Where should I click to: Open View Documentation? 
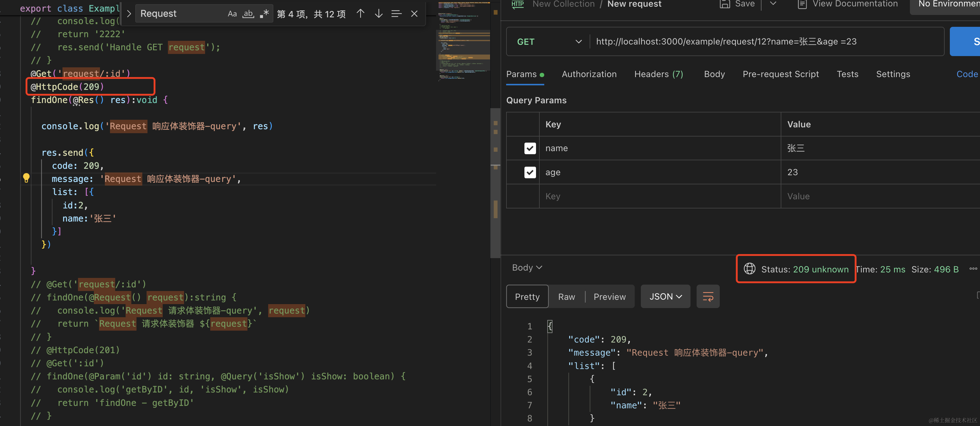click(848, 4)
